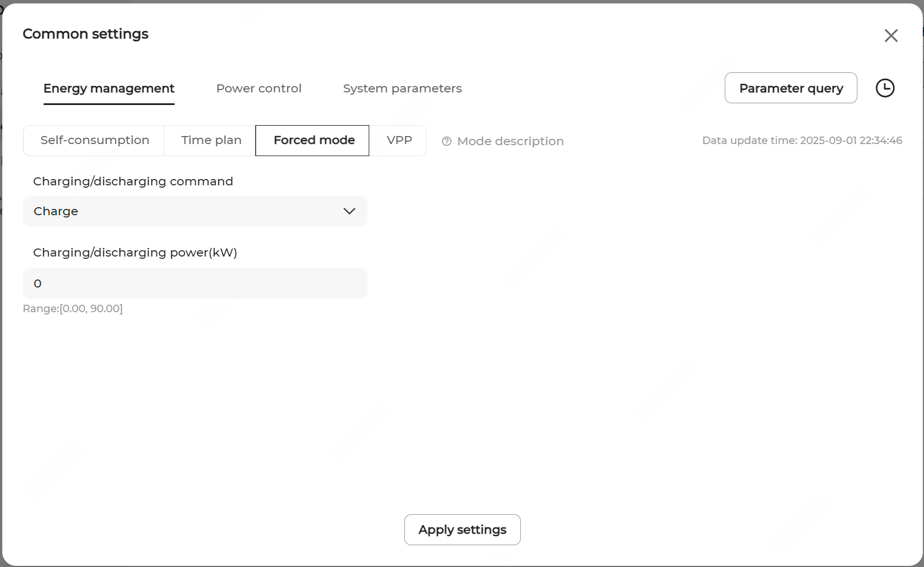The height and width of the screenshot is (567, 924).
Task: Click the Data update time text
Action: (802, 141)
